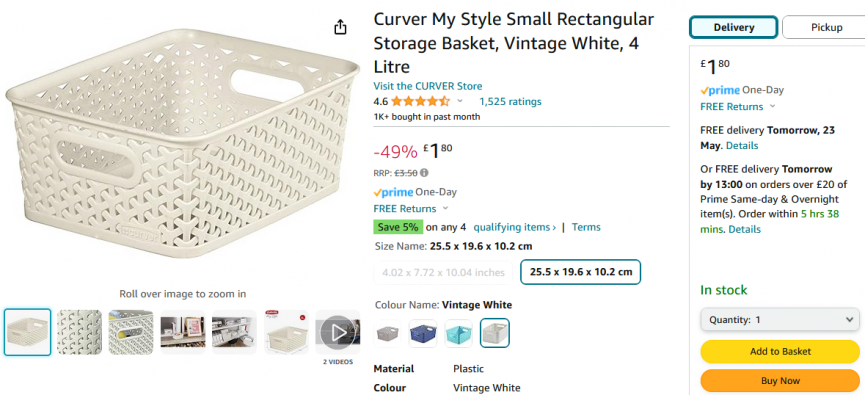Visit the CURVER Store link
The height and width of the screenshot is (395, 865).
click(x=428, y=86)
